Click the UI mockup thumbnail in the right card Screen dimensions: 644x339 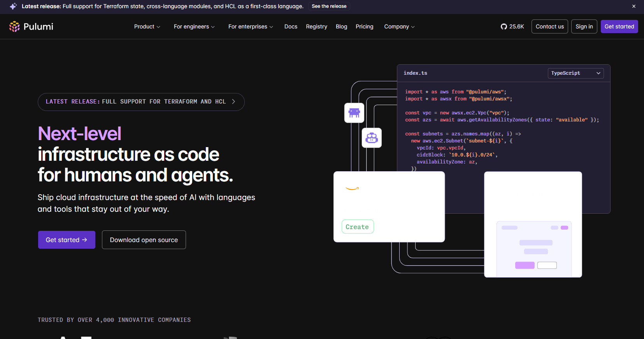(534, 249)
